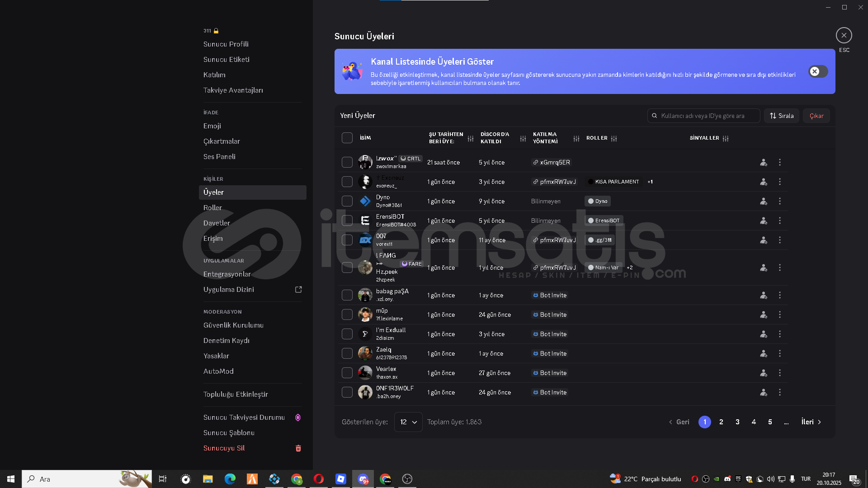This screenshot has height=488, width=868.
Task: Open Discord from the Windows taskbar
Action: tap(363, 479)
